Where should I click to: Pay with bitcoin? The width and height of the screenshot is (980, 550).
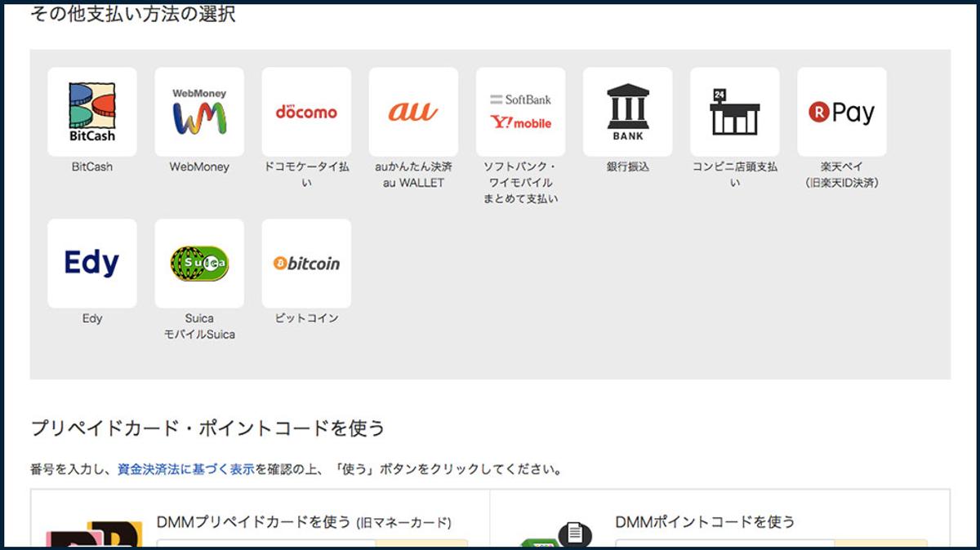[x=306, y=263]
